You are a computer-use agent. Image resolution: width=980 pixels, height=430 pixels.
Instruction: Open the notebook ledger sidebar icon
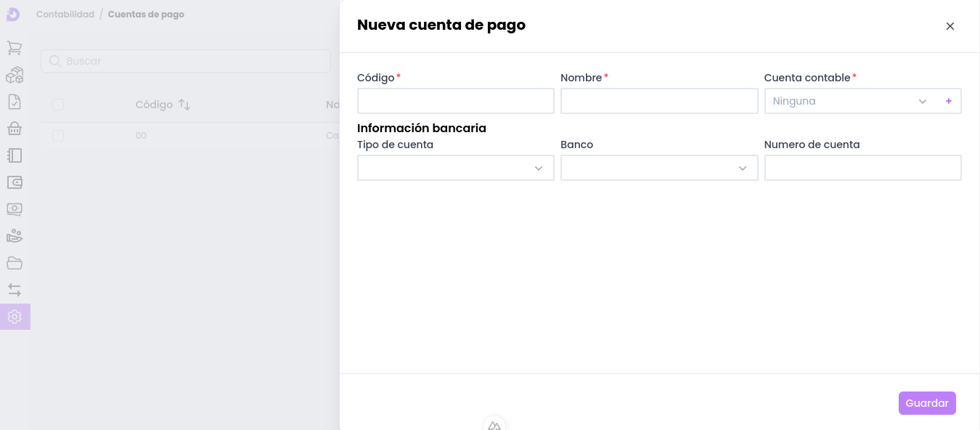(15, 155)
